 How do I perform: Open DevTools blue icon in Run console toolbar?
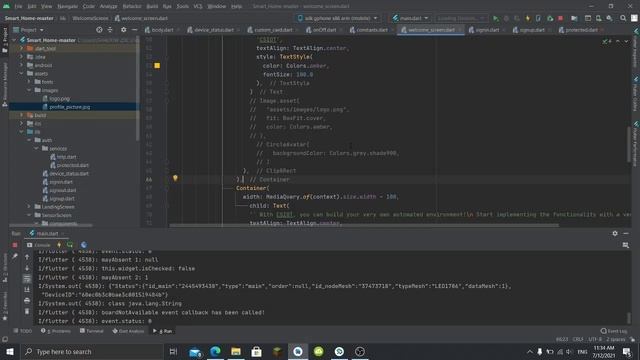click(x=84, y=245)
